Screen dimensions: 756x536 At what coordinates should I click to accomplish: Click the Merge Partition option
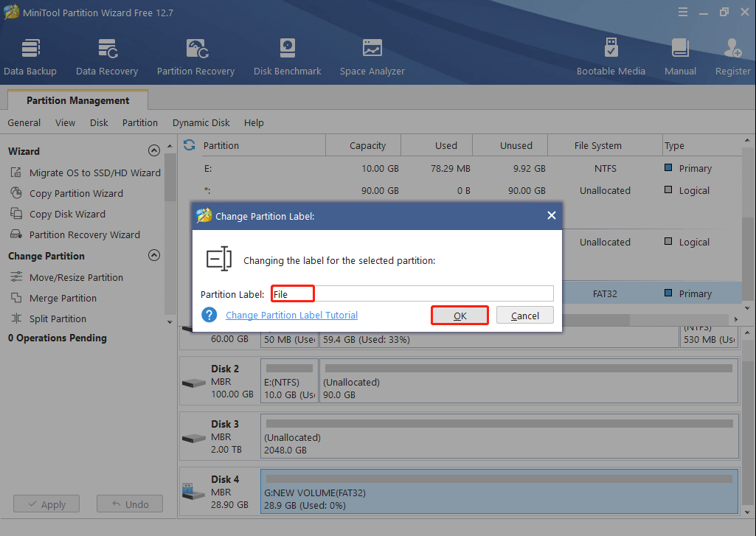click(63, 298)
